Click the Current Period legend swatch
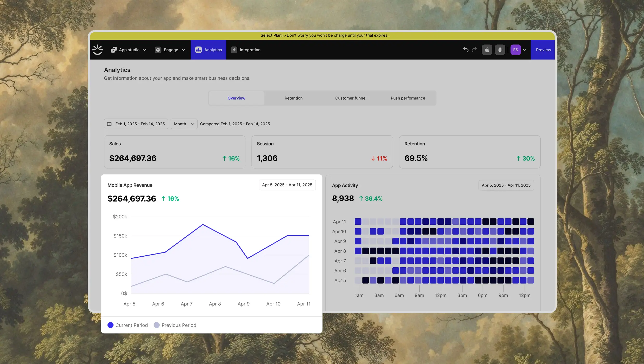 (110, 325)
